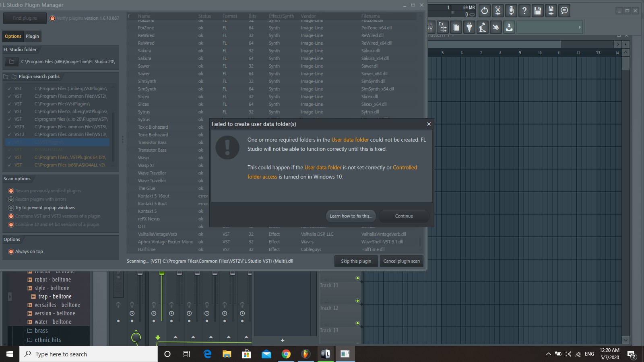Click the 'Find plugins' button
This screenshot has width=644, height=362.
(25, 18)
